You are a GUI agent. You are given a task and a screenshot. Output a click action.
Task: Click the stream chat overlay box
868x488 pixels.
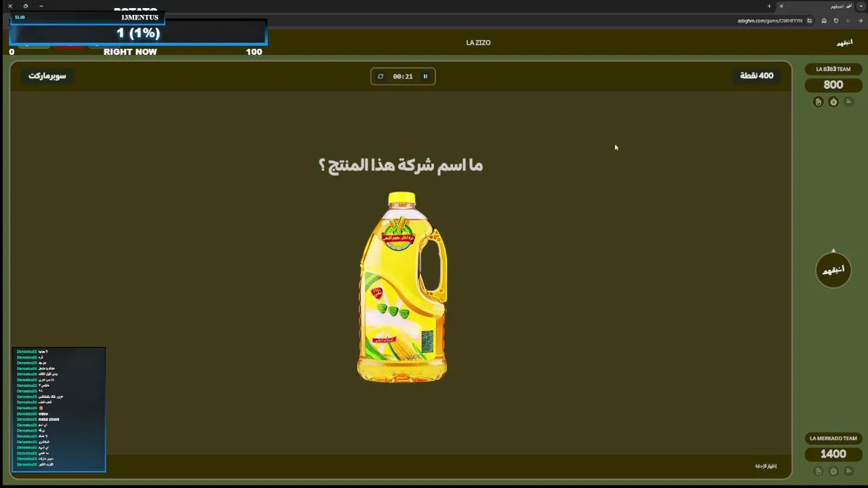[59, 409]
